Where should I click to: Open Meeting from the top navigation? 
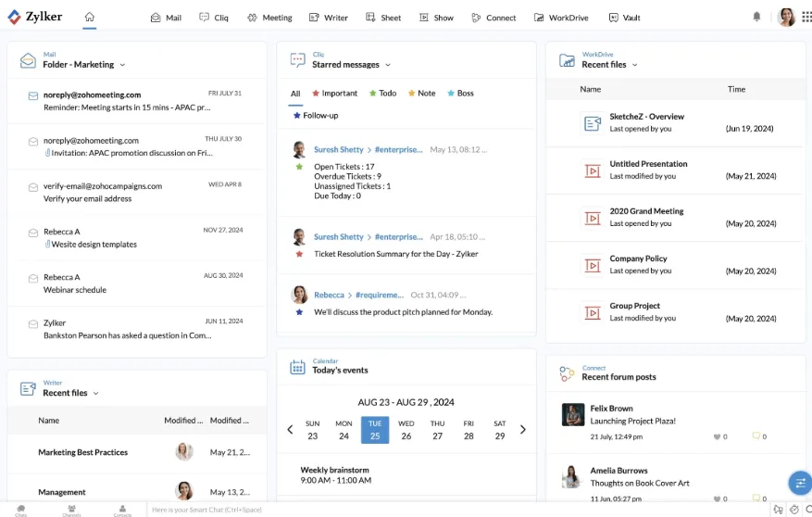tap(269, 18)
